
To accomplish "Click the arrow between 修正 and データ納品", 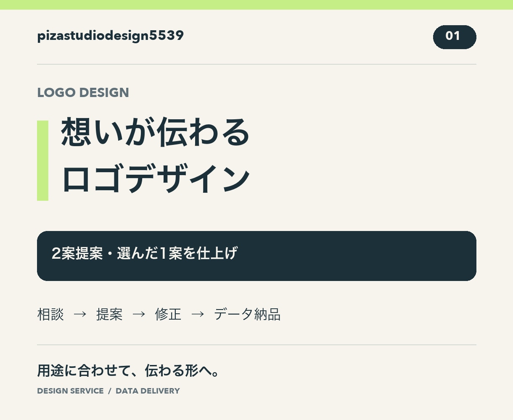I will point(198,314).
